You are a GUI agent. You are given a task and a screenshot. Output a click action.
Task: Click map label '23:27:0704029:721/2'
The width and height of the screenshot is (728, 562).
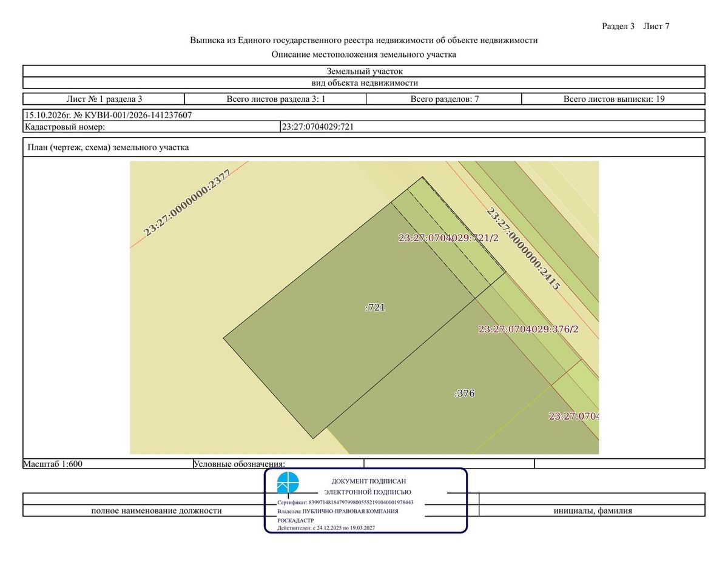click(448, 238)
